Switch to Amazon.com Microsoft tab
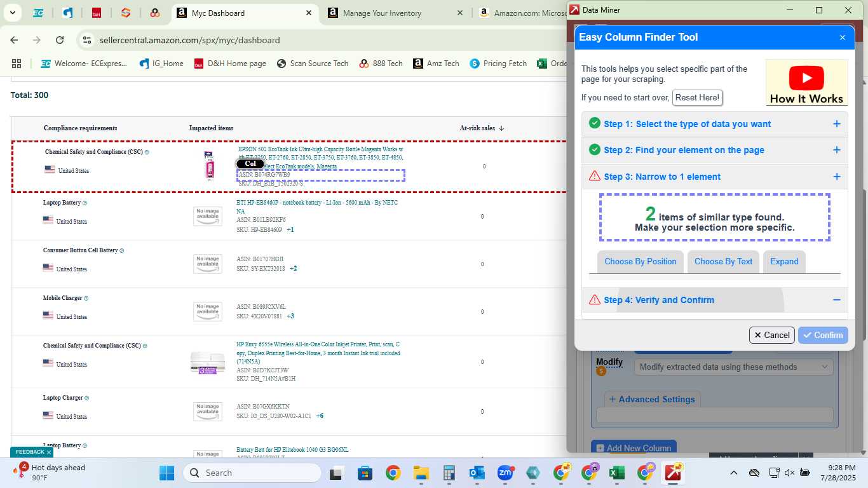Image resolution: width=868 pixels, height=488 pixels. tap(530, 13)
